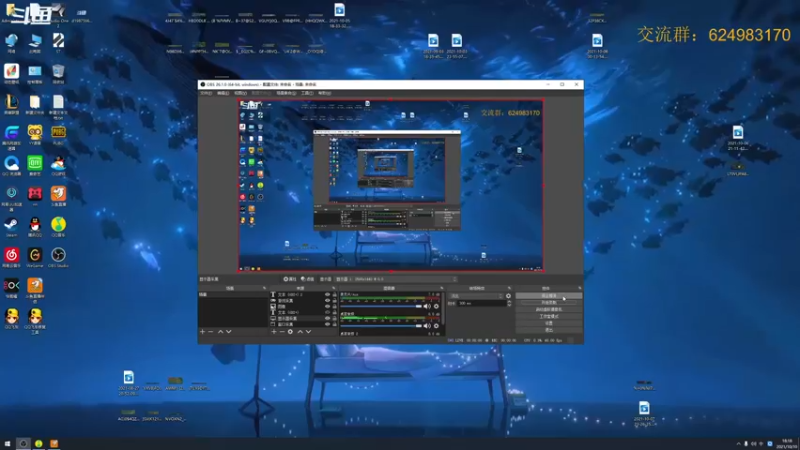
Task: Select the Steam desktop icon
Action: tap(11, 227)
